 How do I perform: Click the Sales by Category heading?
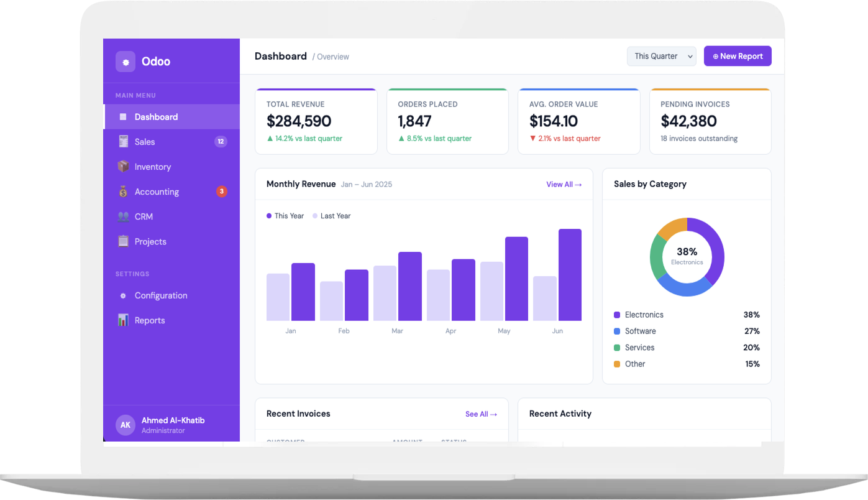[x=650, y=184]
